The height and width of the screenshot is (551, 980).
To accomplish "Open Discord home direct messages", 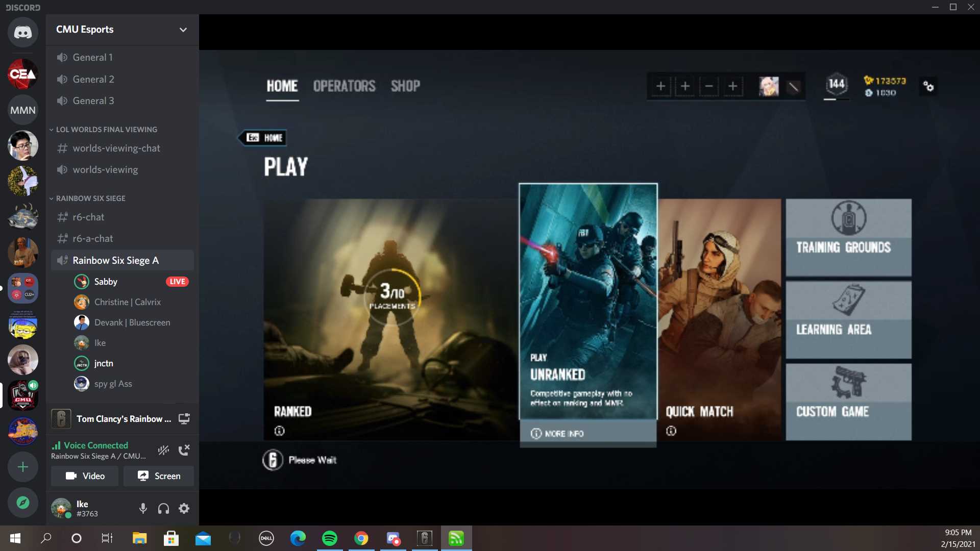I will point(23,32).
